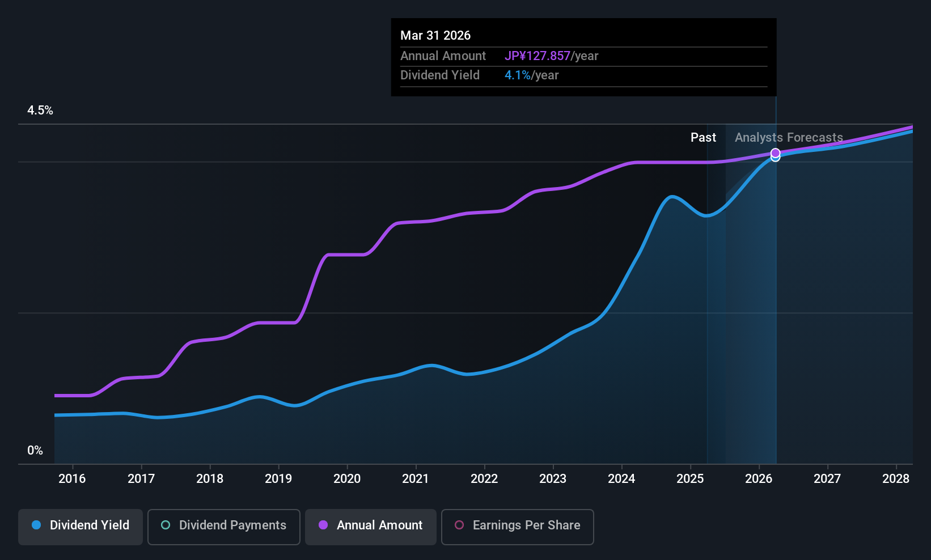This screenshot has height=560, width=931.
Task: Click the 2028 x-axis label
Action: click(x=896, y=479)
